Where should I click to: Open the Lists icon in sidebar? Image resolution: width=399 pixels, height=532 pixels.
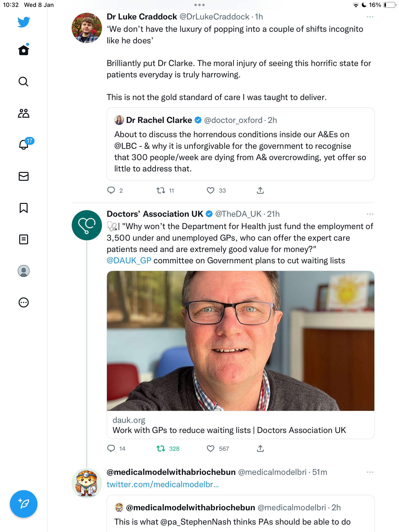pyautogui.click(x=24, y=239)
